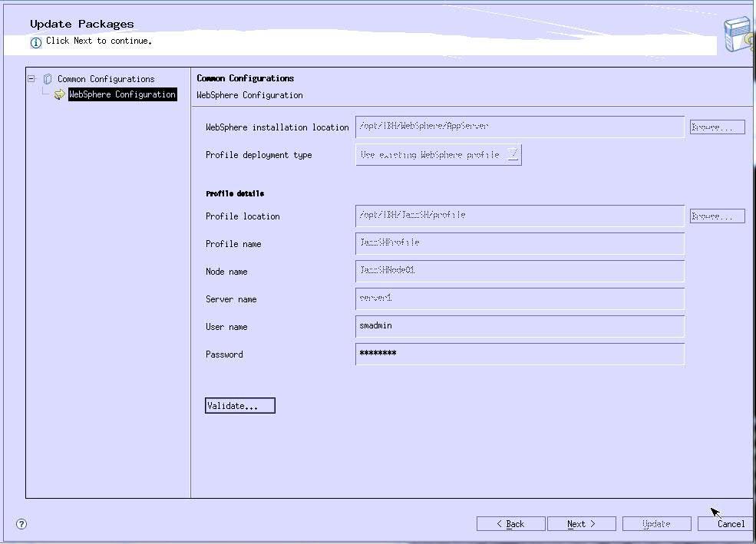Screen dimensions: 756x544
Task: Click Next to continue
Action: (582, 524)
